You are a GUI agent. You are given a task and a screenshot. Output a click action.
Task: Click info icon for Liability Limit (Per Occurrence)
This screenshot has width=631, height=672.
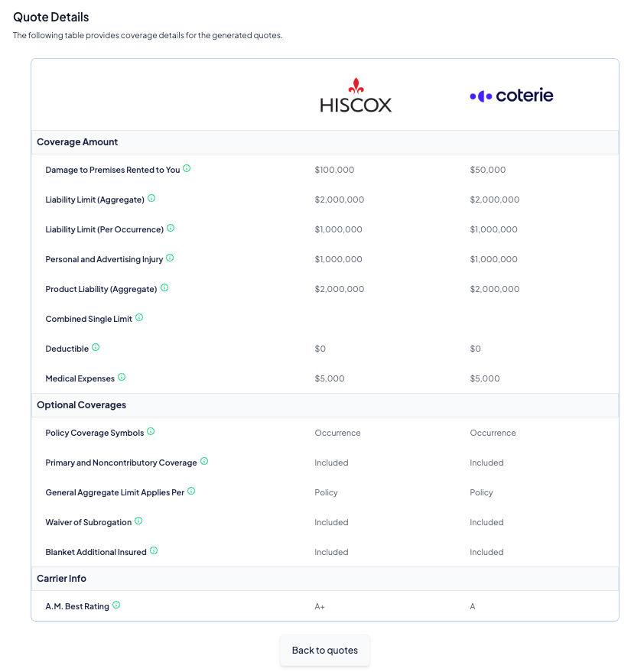coord(171,228)
